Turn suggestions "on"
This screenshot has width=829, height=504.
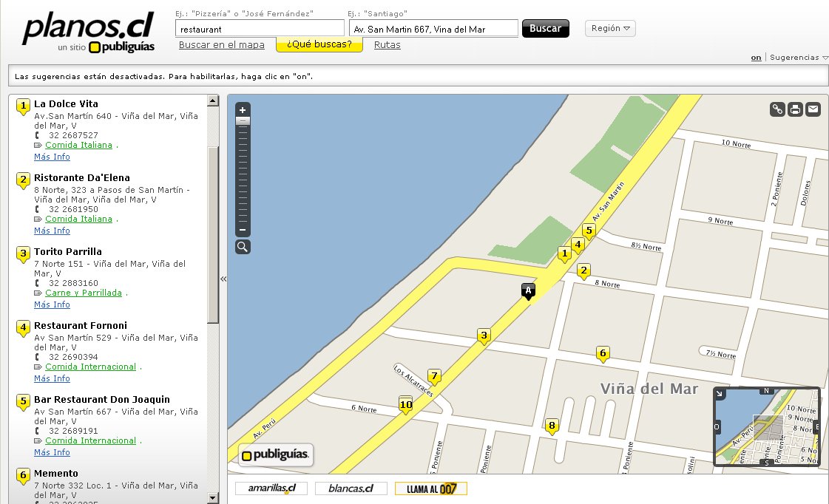pyautogui.click(x=756, y=58)
